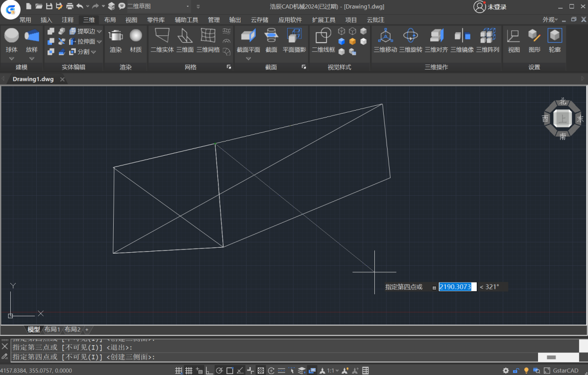The height and width of the screenshot is (375, 588).
Task: Toggle polar tracking in status bar
Action: (x=220, y=371)
